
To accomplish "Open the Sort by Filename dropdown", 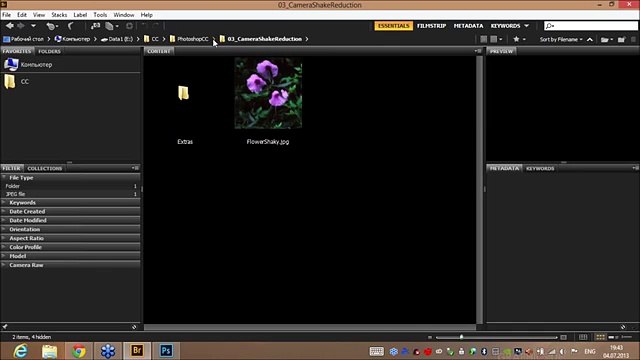I will [x=561, y=39].
